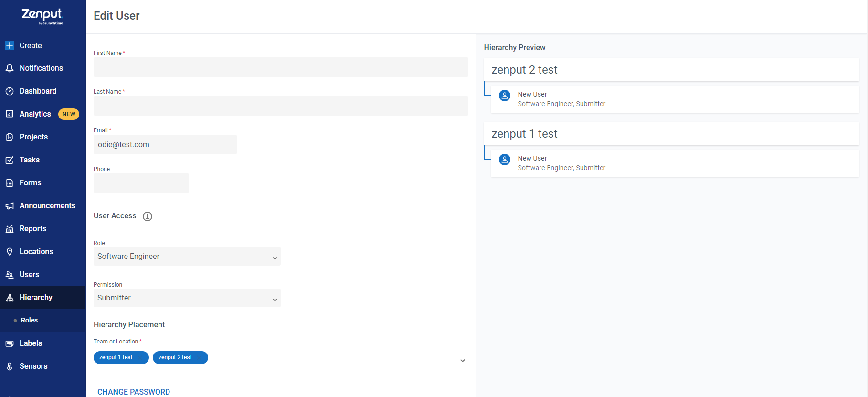This screenshot has height=397, width=868.
Task: Click the Forms document icon
Action: [x=10, y=183]
